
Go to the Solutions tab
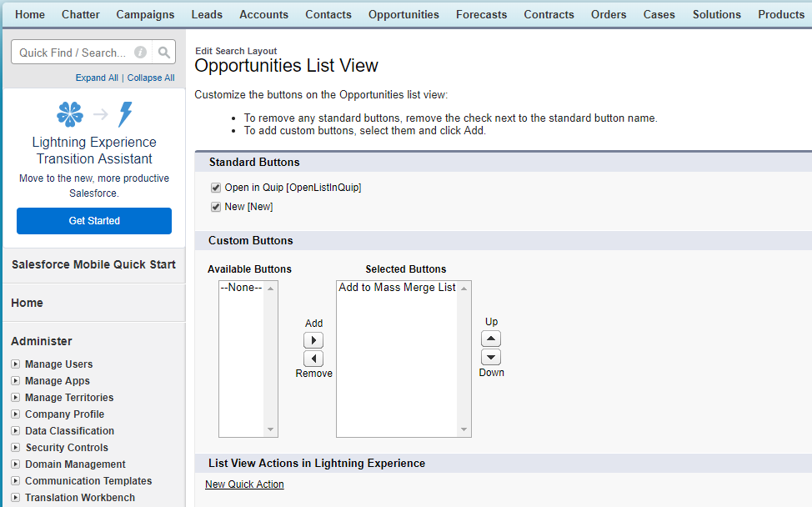[717, 14]
